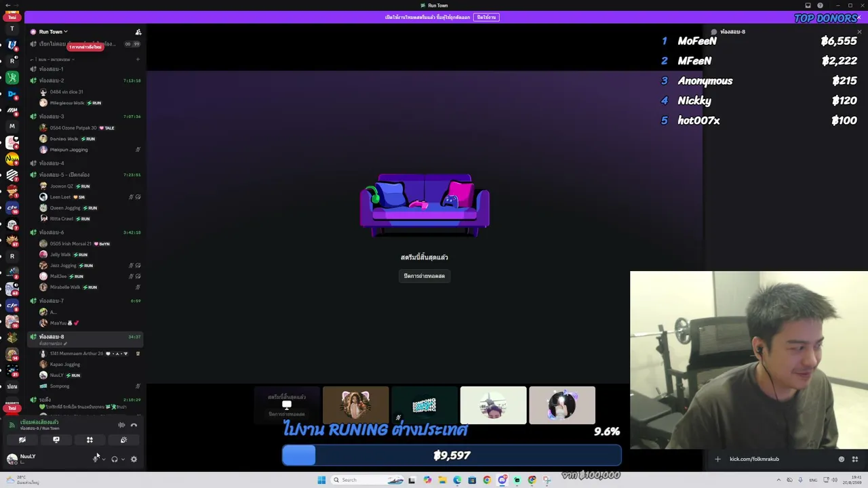868x488 pixels.
Task: Open the ปอน server icon
Action: [x=12, y=386]
